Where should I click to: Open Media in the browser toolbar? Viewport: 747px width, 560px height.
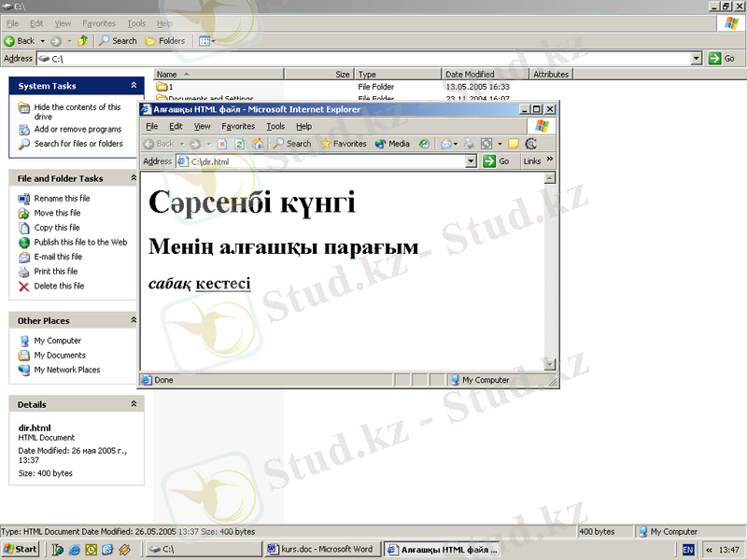pyautogui.click(x=392, y=144)
